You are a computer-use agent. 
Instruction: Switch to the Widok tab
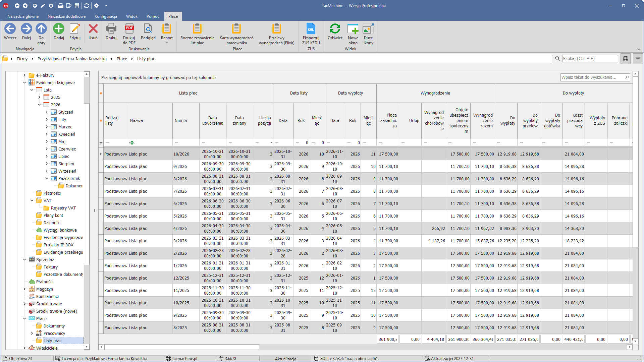click(x=132, y=16)
